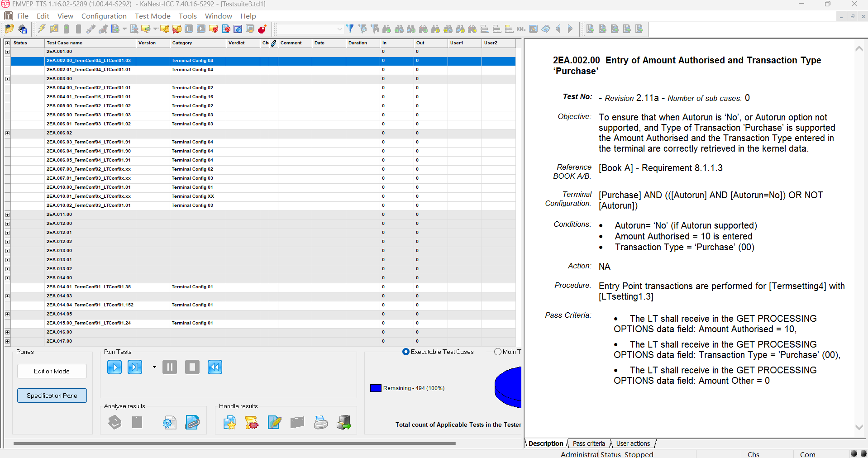Click the blue Run tests play button
The image size is (868, 458).
click(x=114, y=367)
